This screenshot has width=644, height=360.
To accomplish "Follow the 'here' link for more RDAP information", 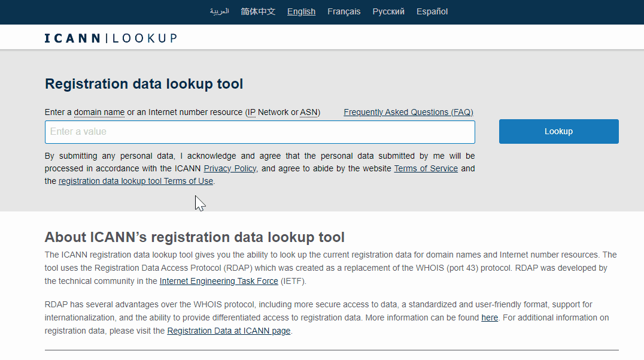I will tap(490, 317).
